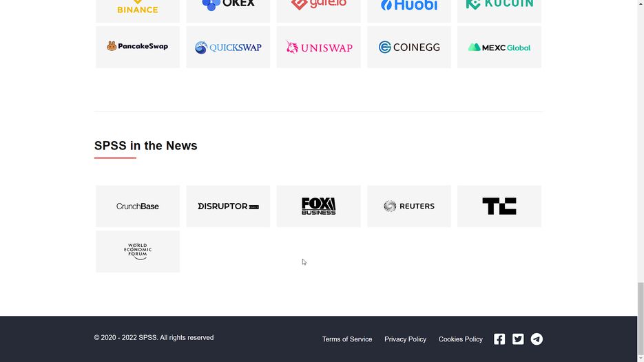
Task: Click the SPSS in the News heading
Action: (146, 146)
